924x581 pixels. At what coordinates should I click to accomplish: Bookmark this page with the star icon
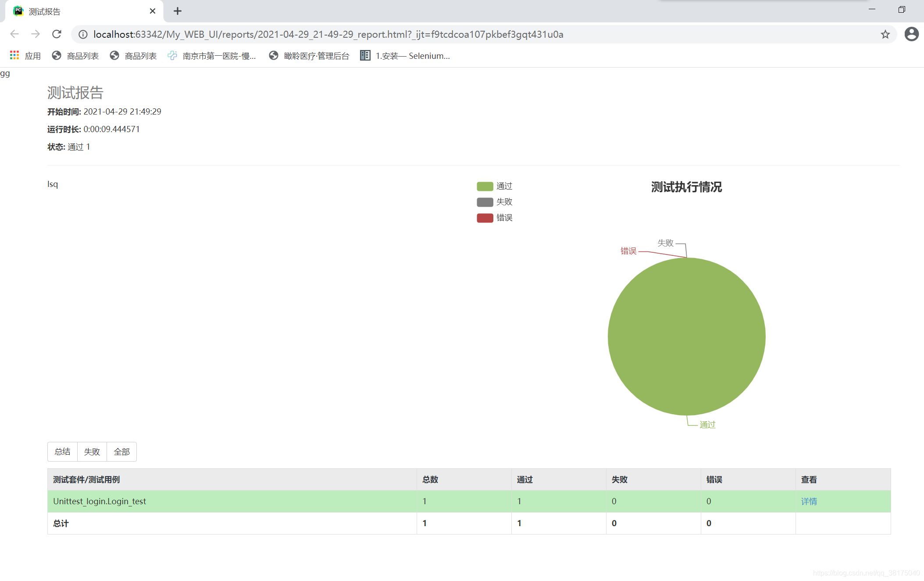pos(885,34)
